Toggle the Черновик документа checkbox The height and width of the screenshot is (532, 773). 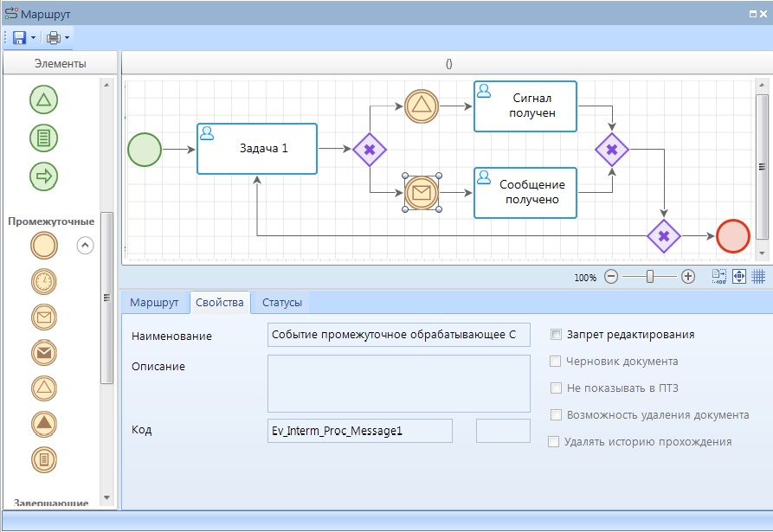557,362
